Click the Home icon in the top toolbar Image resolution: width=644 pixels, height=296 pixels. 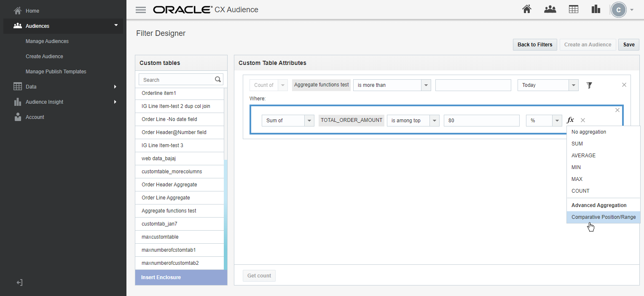click(x=526, y=9)
